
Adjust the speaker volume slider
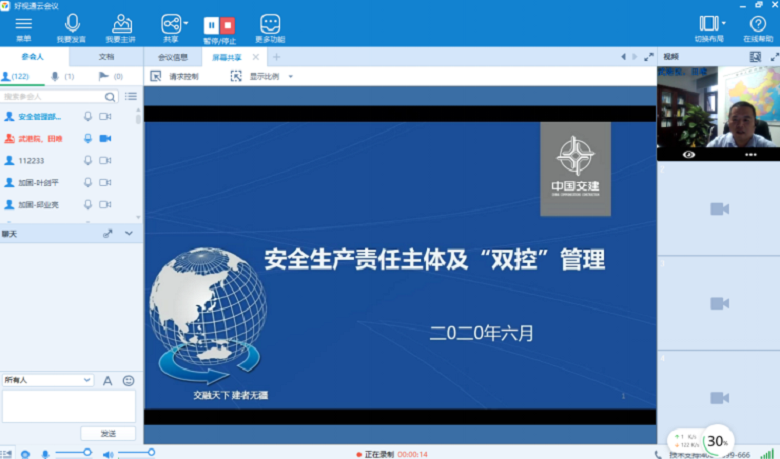pos(134,453)
